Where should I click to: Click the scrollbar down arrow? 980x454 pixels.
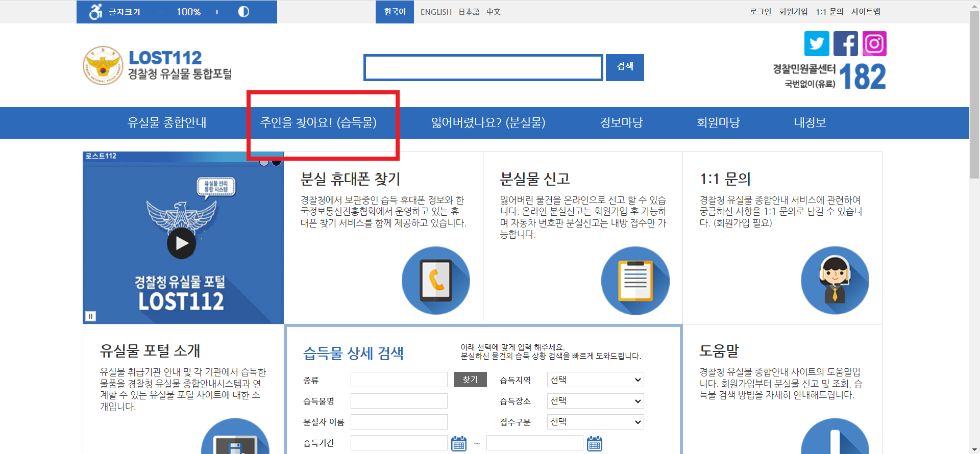click(974, 449)
